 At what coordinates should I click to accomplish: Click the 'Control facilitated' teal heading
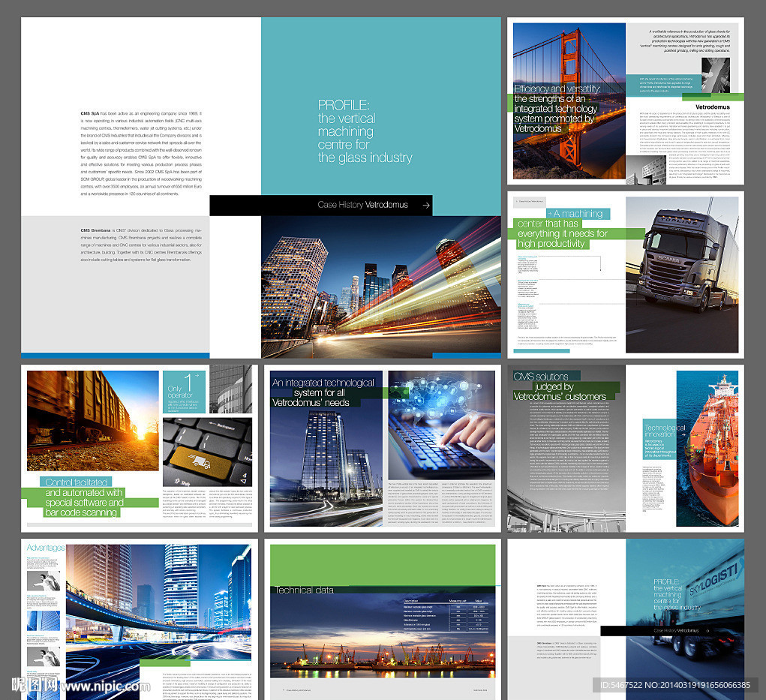click(x=77, y=482)
